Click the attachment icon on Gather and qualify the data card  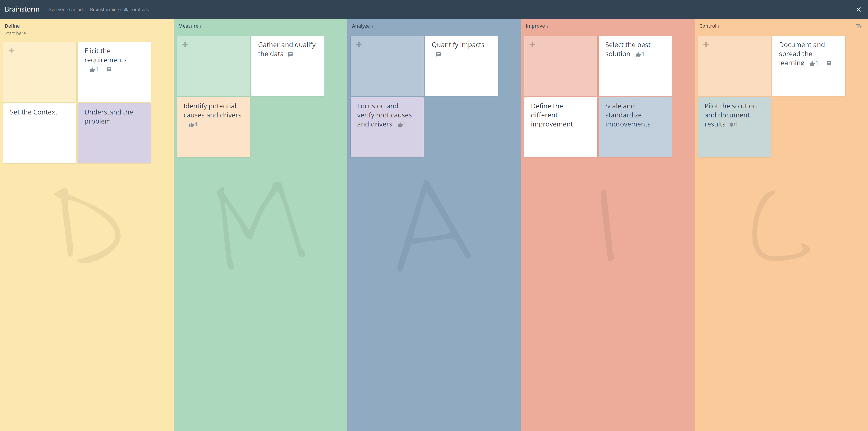click(x=291, y=54)
